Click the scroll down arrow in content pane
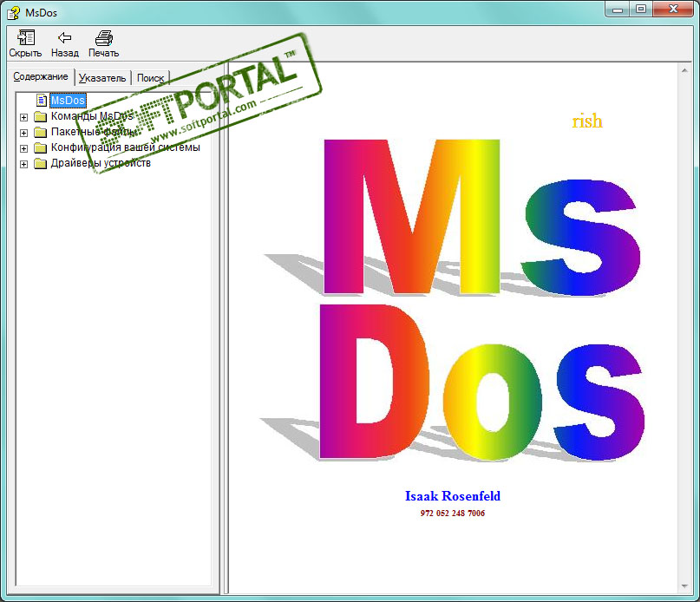The width and height of the screenshot is (700, 602). click(684, 586)
